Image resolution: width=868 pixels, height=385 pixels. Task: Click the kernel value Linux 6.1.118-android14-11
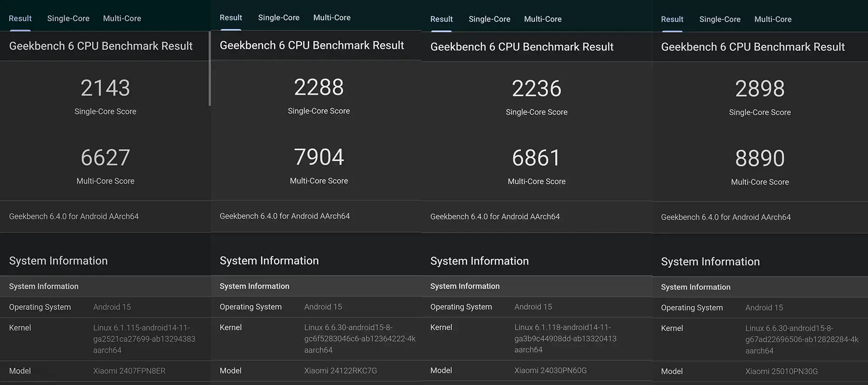[x=566, y=339]
